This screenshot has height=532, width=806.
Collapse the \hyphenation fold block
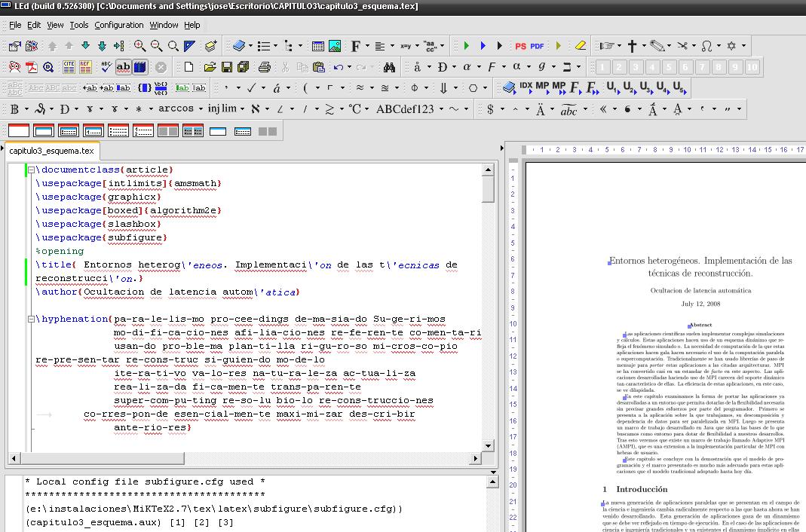point(32,320)
